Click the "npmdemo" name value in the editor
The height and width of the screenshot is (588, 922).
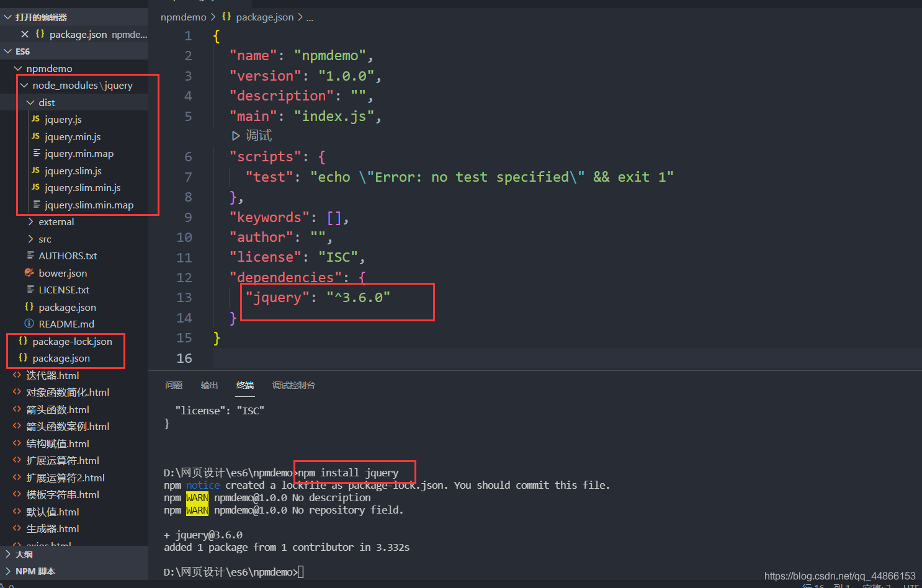point(330,56)
